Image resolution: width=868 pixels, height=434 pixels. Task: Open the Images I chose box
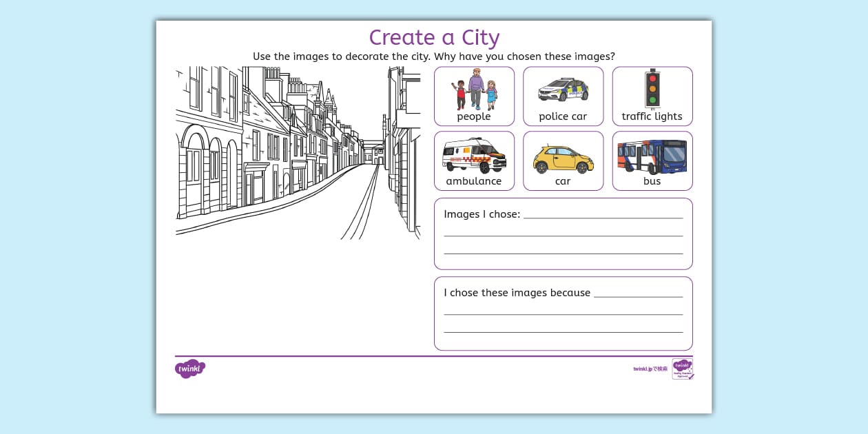coord(563,232)
